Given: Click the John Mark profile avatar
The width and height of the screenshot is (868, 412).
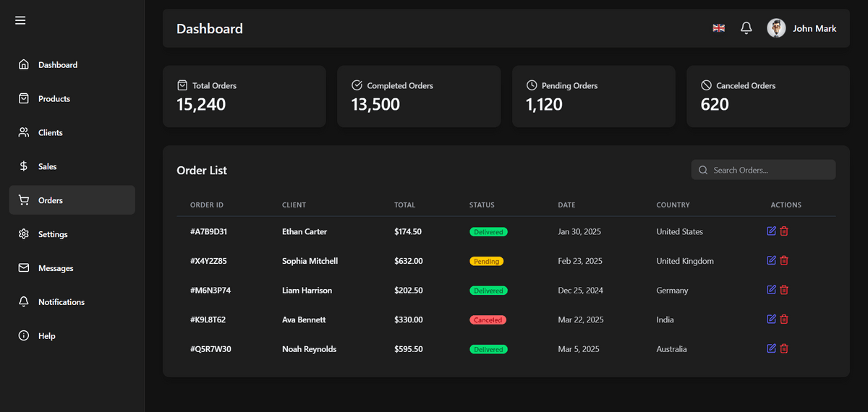Looking at the screenshot, I should [776, 28].
